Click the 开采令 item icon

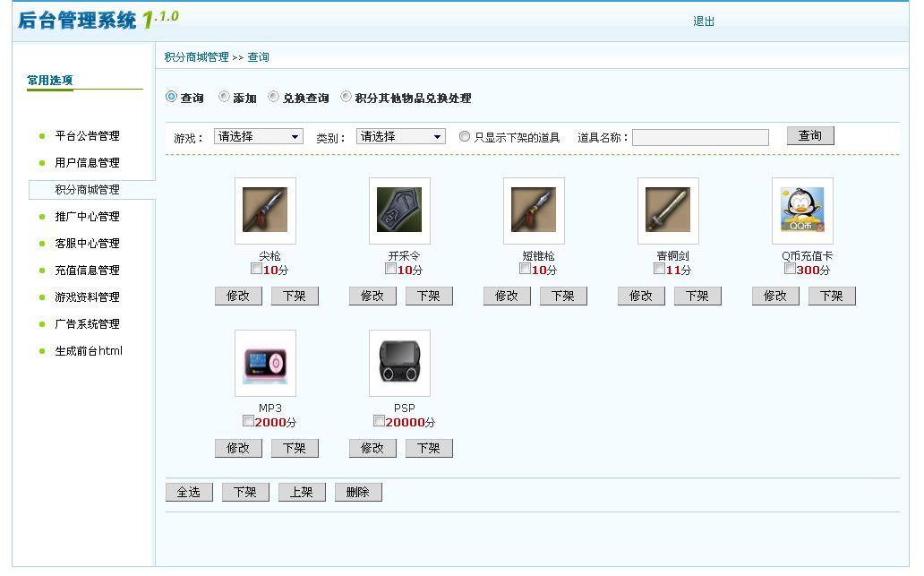[399, 211]
